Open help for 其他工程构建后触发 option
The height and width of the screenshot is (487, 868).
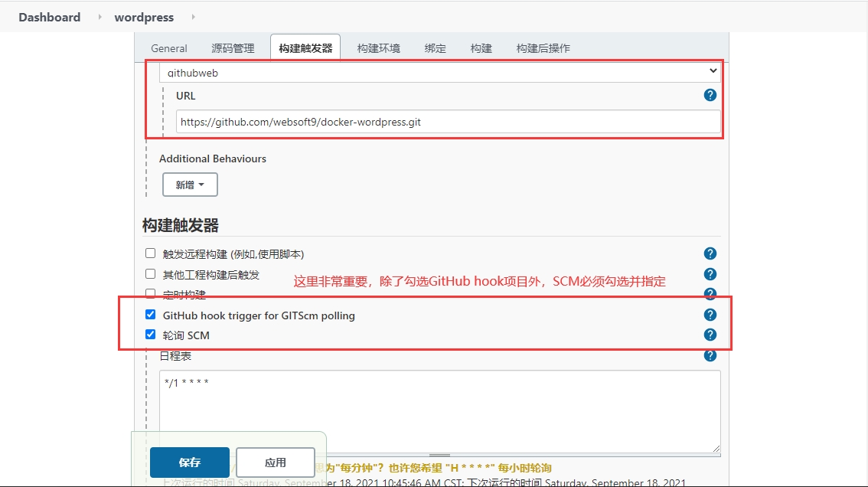[x=710, y=274]
